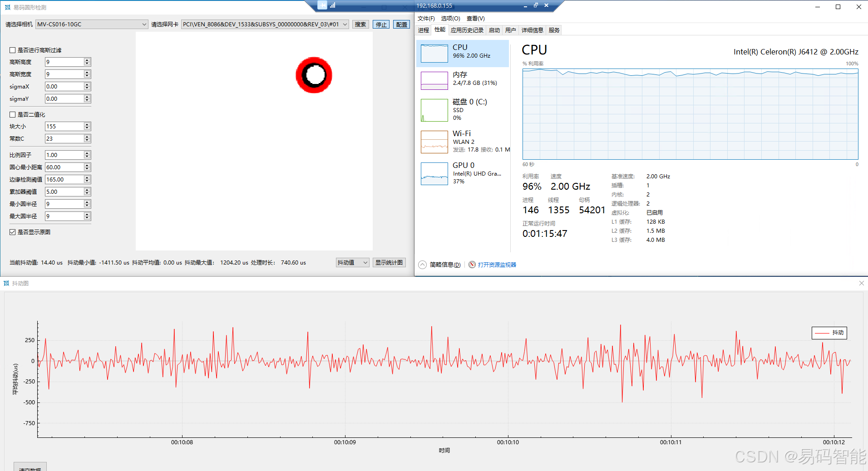Screen dimensions: 868x471
Task: Click the 正常运行时间 0:01:15:47 value
Action: click(545, 234)
